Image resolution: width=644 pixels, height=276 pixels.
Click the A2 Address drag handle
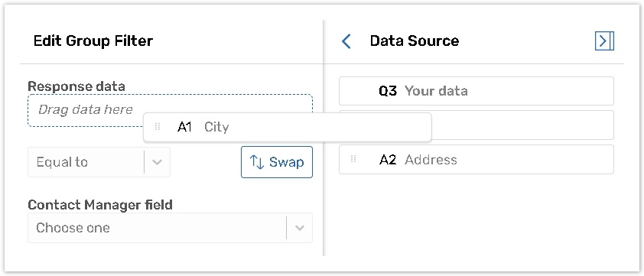353,159
